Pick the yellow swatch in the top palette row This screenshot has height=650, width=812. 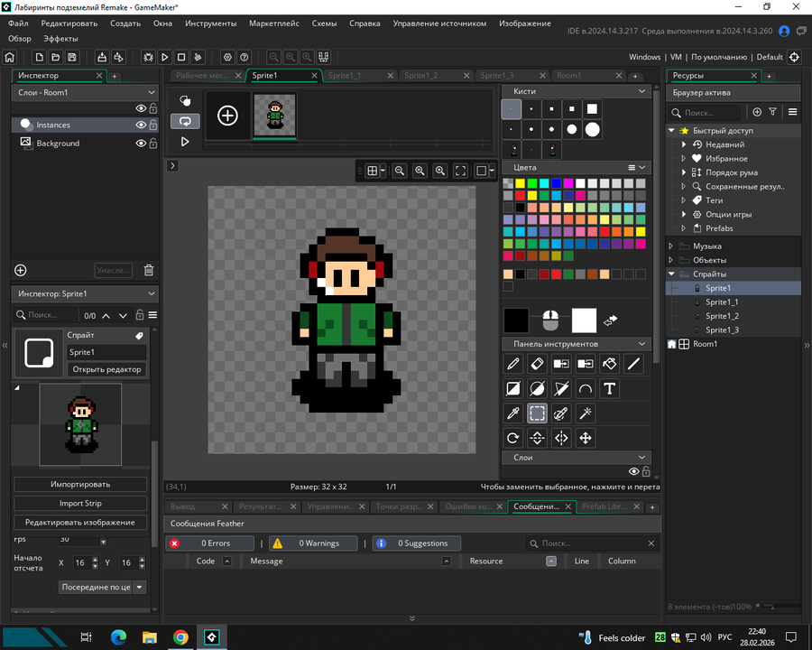point(521,183)
